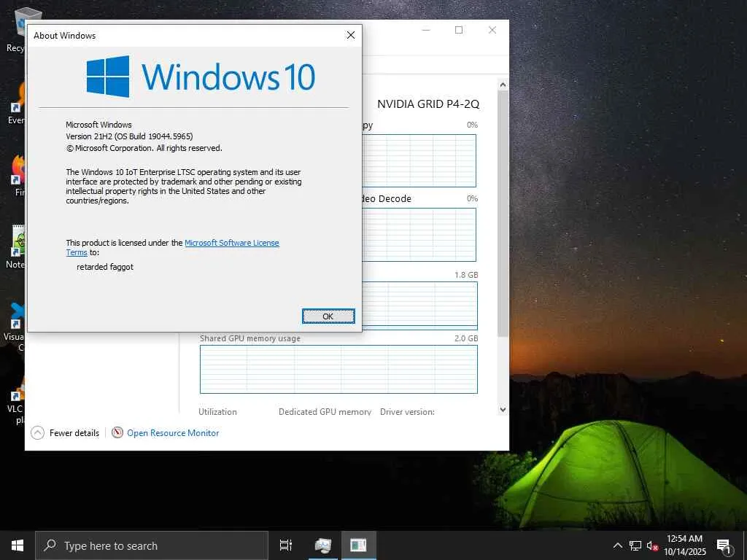The width and height of the screenshot is (747, 560).
Task: Click the Windows 10 logo graphic
Action: 201,77
